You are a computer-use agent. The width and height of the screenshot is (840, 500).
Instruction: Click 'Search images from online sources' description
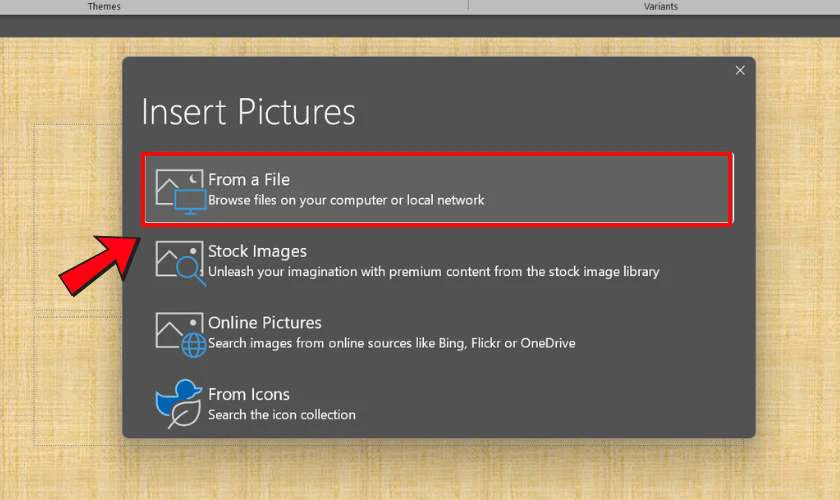point(391,343)
